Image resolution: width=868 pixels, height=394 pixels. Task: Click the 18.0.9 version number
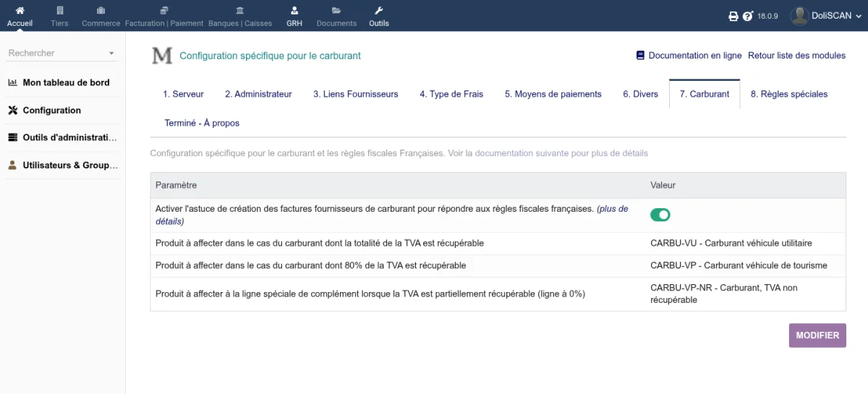(767, 16)
